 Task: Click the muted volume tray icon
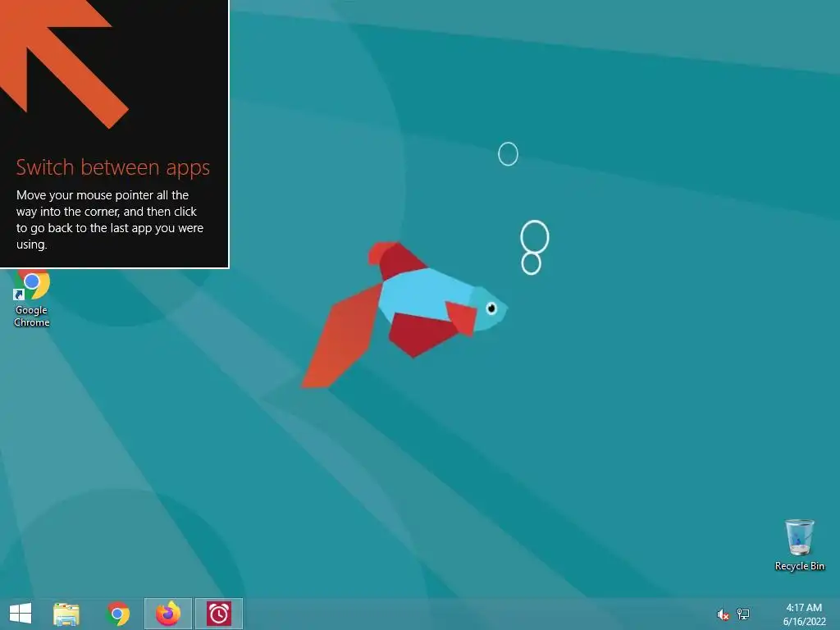(x=723, y=614)
